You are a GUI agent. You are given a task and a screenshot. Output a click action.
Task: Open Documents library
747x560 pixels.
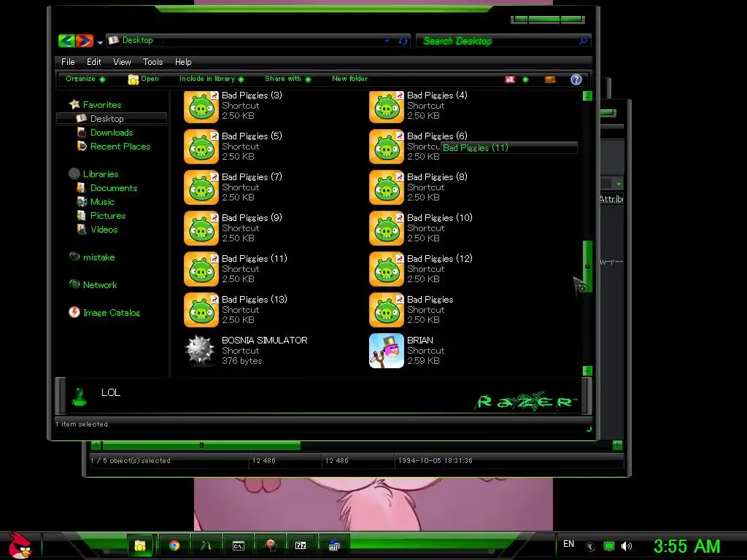pyautogui.click(x=113, y=187)
